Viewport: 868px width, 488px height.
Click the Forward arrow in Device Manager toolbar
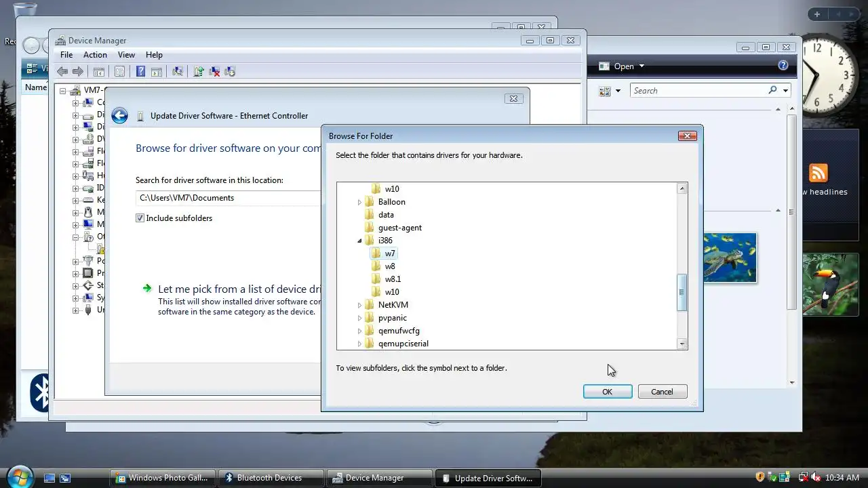point(78,71)
